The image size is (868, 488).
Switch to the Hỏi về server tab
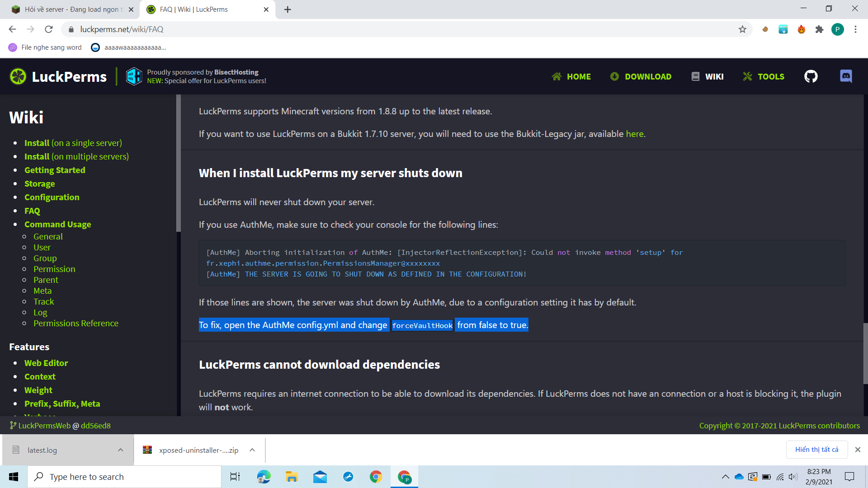click(72, 9)
